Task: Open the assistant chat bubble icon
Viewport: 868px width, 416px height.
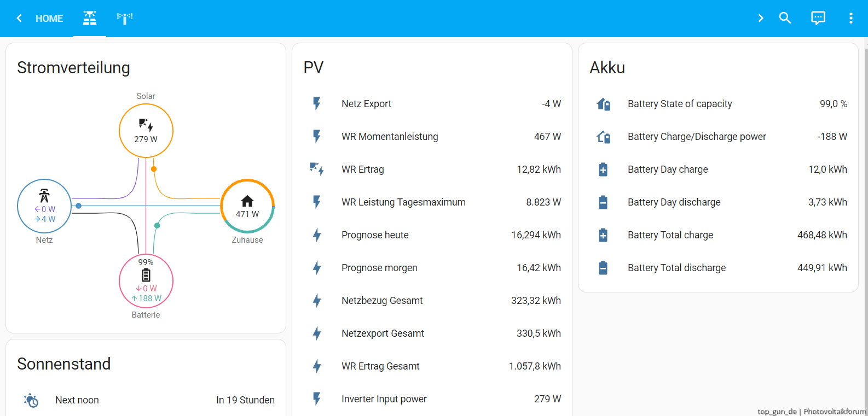Action: [x=818, y=18]
